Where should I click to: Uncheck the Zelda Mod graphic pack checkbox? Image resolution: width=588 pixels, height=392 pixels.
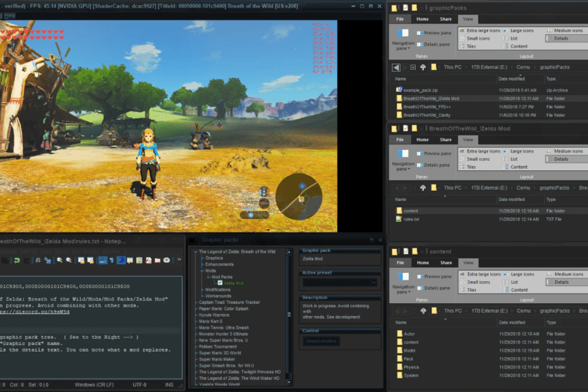pyautogui.click(x=220, y=283)
